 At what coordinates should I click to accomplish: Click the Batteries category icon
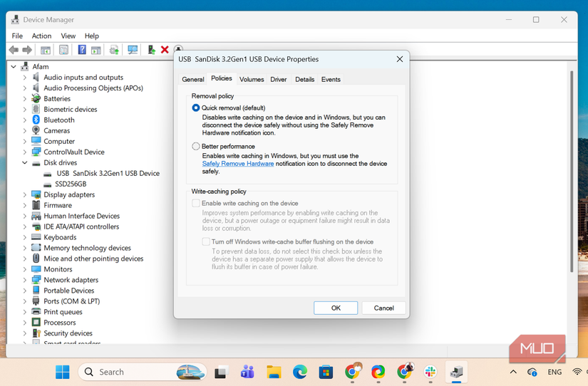pos(36,98)
